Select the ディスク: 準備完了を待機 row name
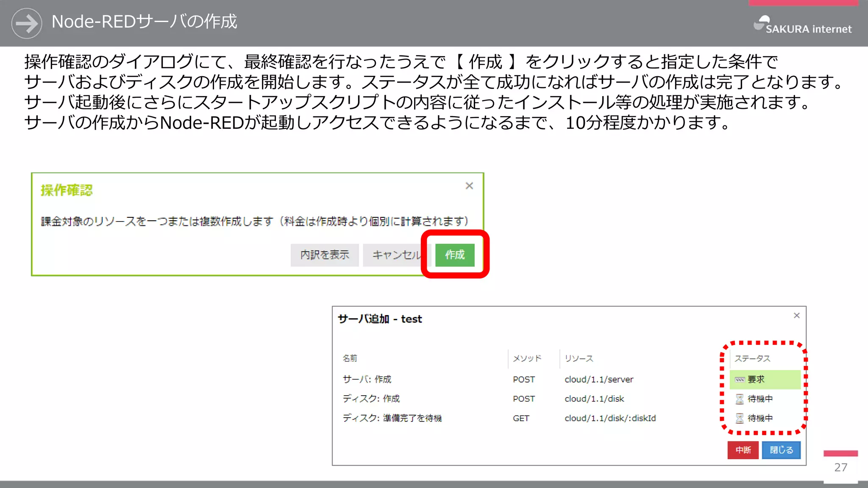 (392, 418)
